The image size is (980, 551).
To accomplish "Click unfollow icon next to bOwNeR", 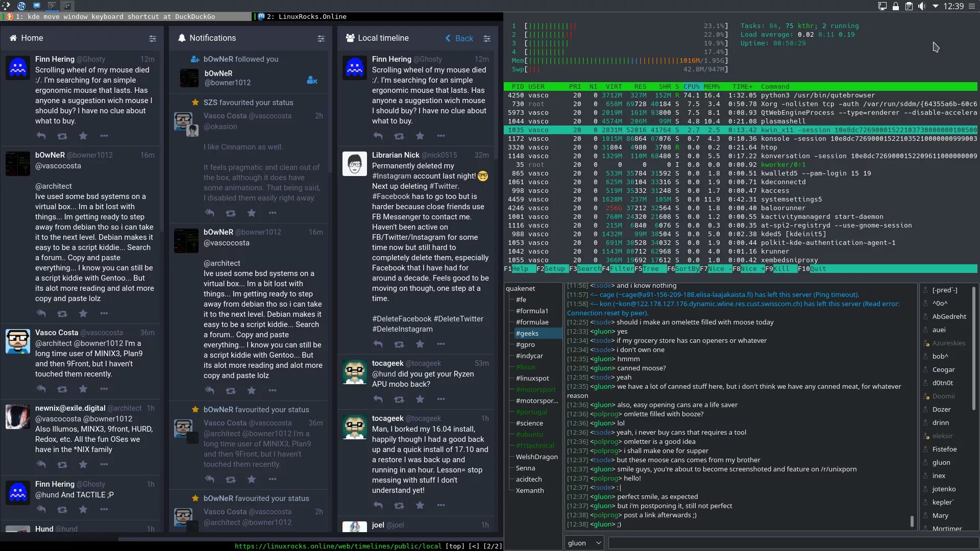I will (312, 80).
